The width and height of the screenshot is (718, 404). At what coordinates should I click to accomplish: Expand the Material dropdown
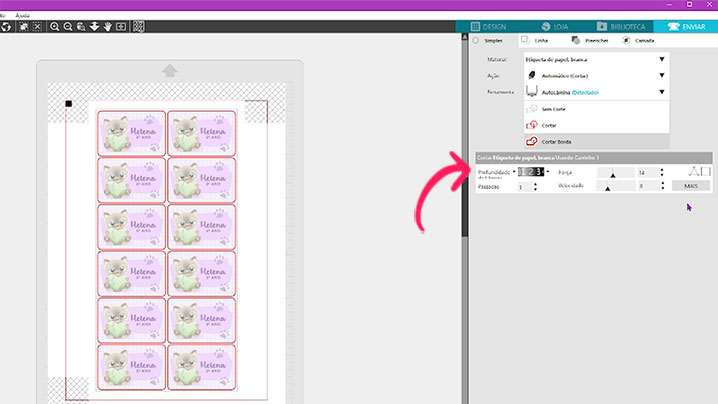point(661,60)
